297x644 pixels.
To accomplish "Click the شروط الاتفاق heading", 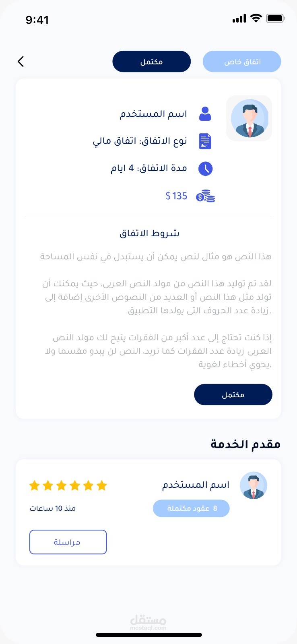I will (x=149, y=233).
